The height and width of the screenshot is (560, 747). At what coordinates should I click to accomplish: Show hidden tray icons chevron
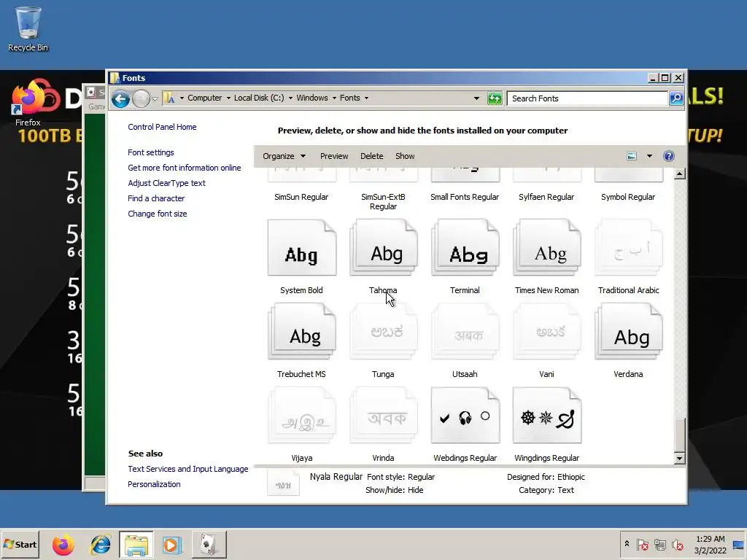[627, 544]
